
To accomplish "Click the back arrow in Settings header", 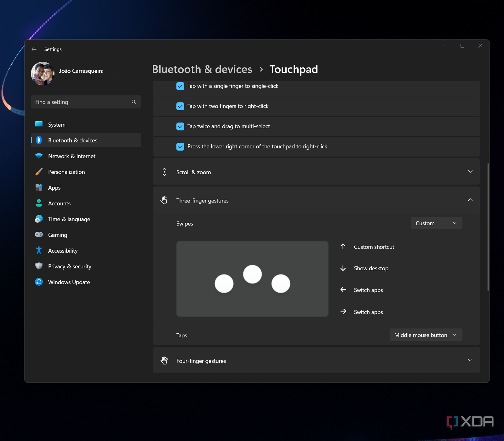I will point(34,49).
